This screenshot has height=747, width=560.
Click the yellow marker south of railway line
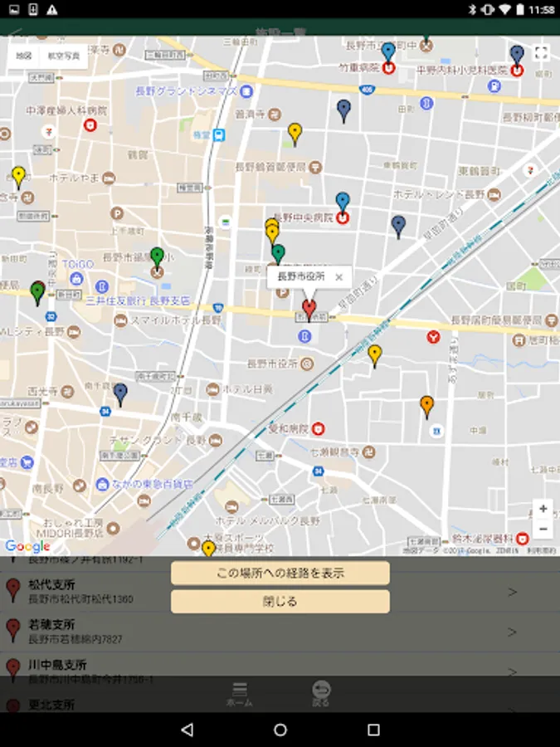[x=375, y=356]
